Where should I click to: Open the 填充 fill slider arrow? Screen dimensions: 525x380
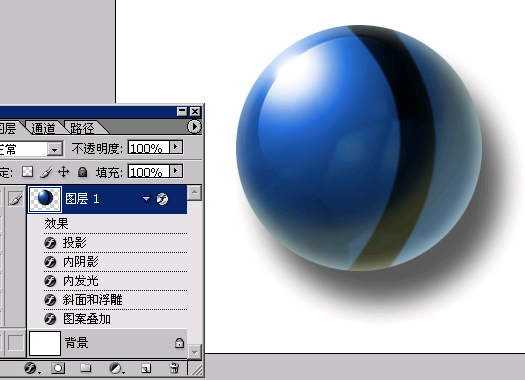pos(176,171)
